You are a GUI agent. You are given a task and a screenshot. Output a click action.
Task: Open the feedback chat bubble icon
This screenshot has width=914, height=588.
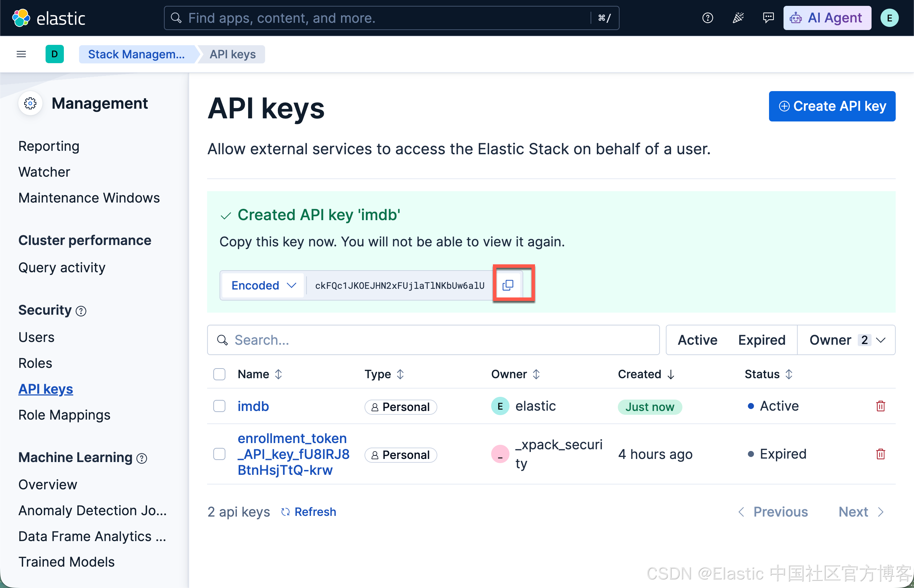click(x=768, y=18)
